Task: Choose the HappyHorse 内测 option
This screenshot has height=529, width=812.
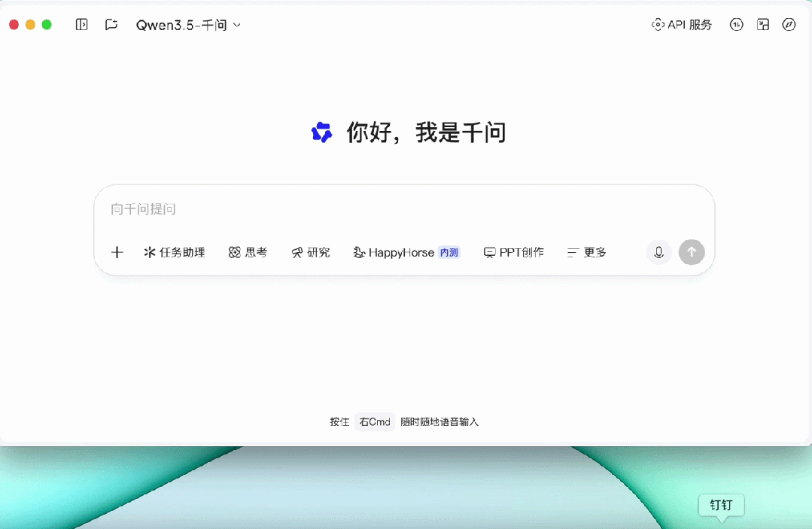Action: pos(406,252)
